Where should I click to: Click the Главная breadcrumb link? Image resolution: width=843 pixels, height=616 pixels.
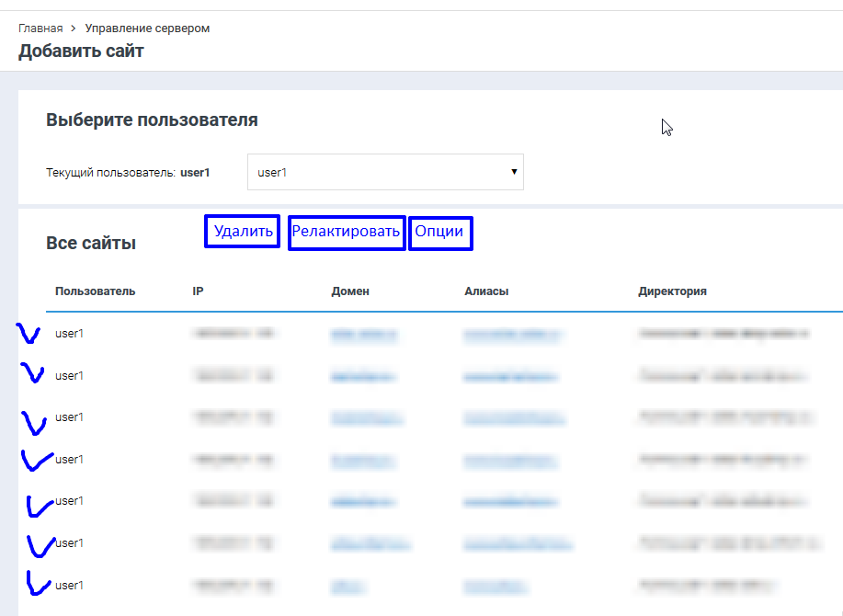[x=40, y=29]
